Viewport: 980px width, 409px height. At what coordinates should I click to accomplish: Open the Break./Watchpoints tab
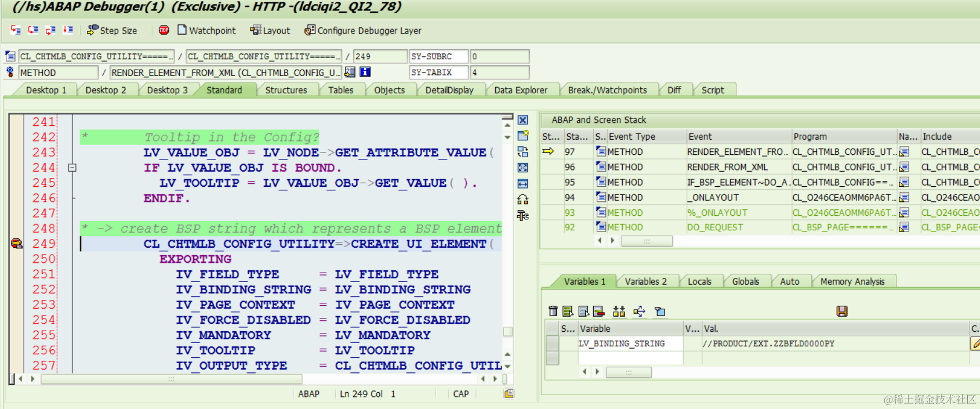[x=607, y=90]
